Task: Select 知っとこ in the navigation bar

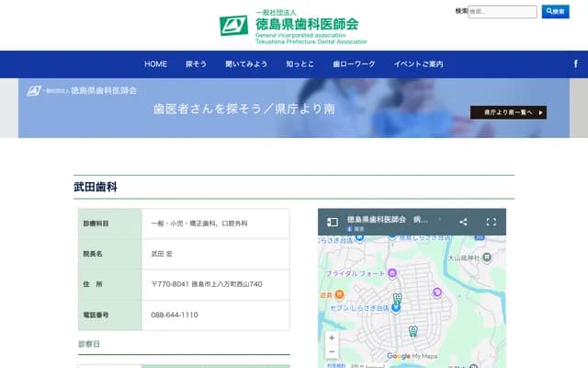Action: pyautogui.click(x=300, y=64)
